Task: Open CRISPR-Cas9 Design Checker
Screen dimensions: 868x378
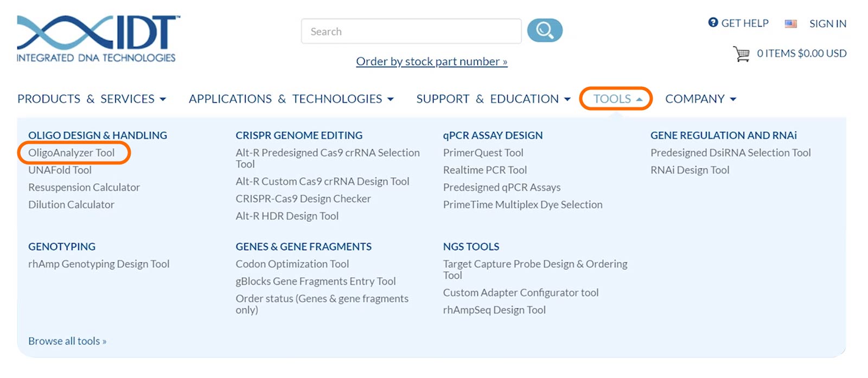Action: click(303, 198)
